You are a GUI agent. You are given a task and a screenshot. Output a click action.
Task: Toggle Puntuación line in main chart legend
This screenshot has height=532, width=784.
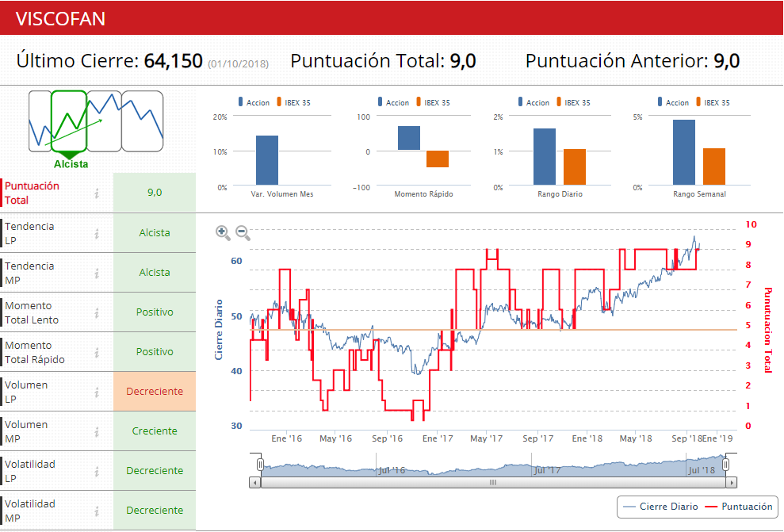point(739,507)
